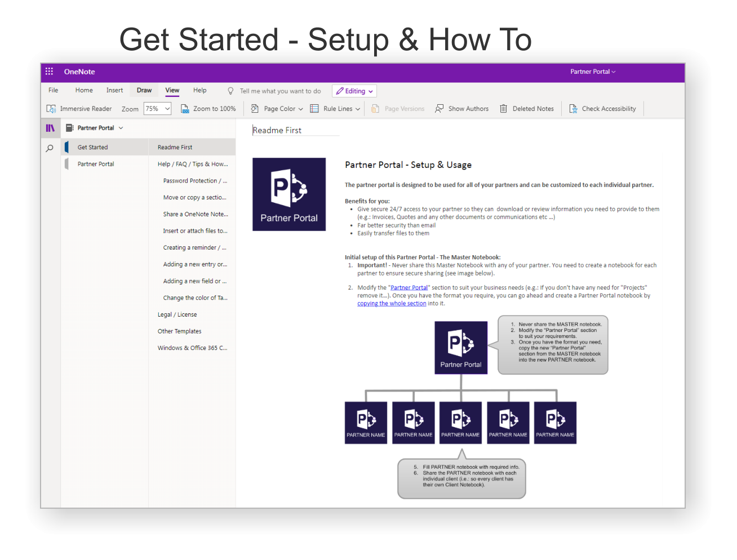
Task: Run Check Accessibility icon
Action: 573,109
